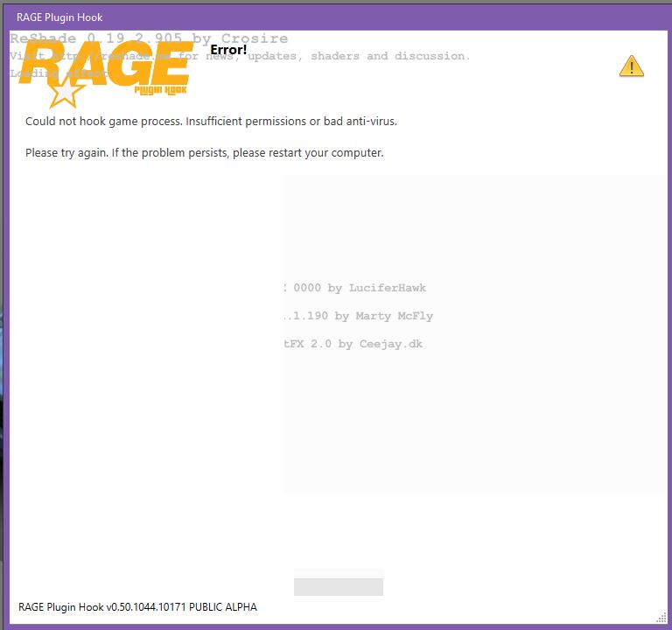
Task: Click the orange RAGE Plugin Hook logo
Action: (105, 73)
